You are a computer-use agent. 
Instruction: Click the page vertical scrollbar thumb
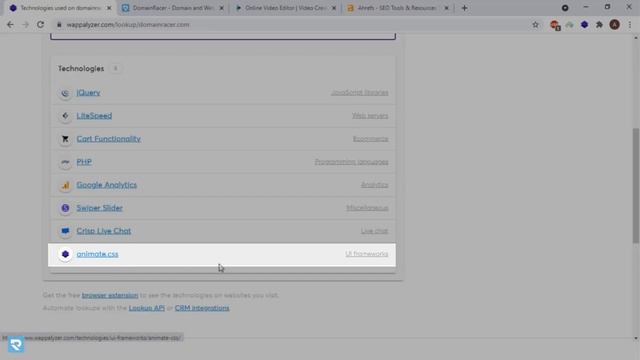[636, 186]
